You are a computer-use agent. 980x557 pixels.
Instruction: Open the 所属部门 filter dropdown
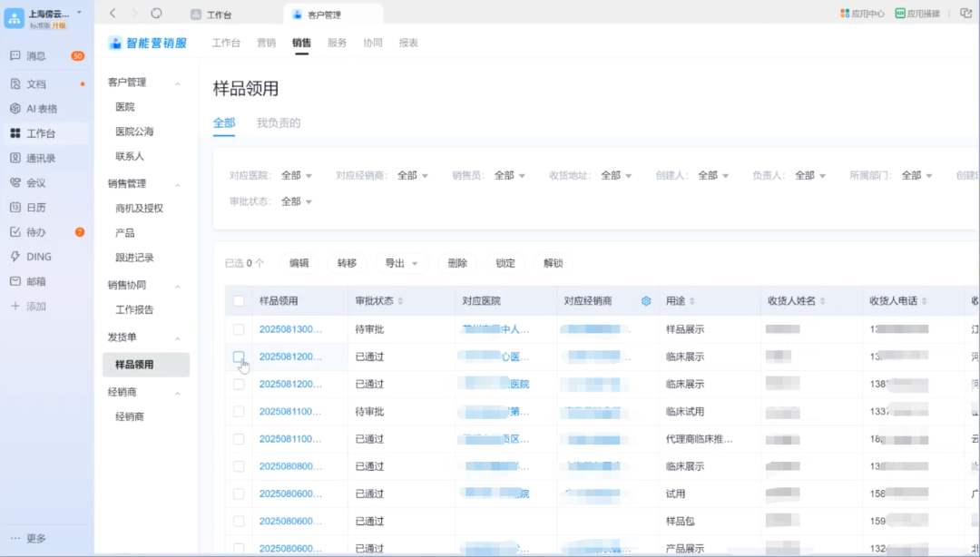(916, 175)
